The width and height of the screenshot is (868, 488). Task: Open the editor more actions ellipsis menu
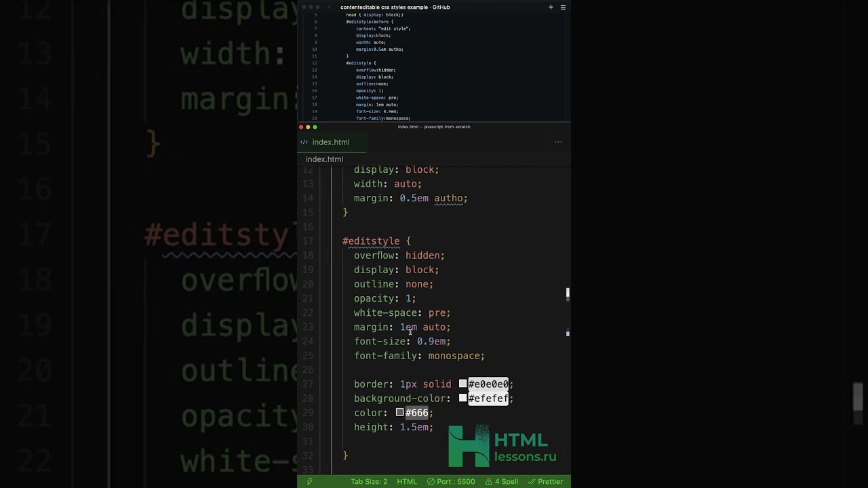tap(558, 142)
